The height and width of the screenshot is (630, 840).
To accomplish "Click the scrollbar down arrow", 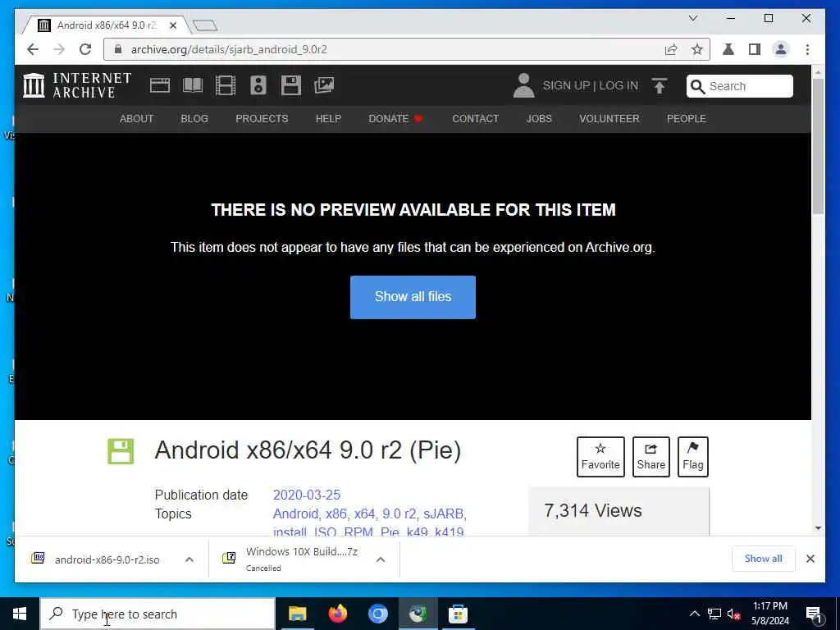I will (x=818, y=527).
